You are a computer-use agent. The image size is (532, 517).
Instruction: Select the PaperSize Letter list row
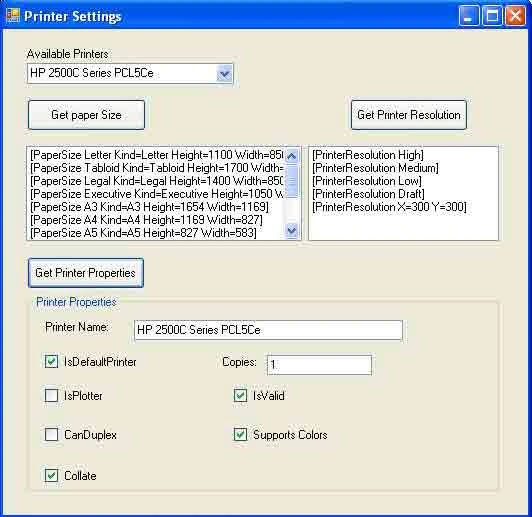pos(156,155)
